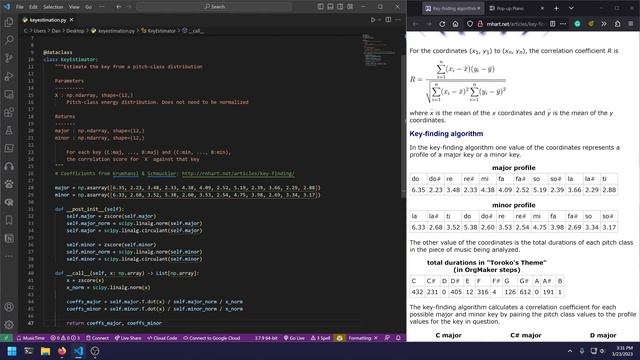The height and width of the screenshot is (360, 640).
Task: Open the Extensions view
Action: pyautogui.click(x=9, y=112)
